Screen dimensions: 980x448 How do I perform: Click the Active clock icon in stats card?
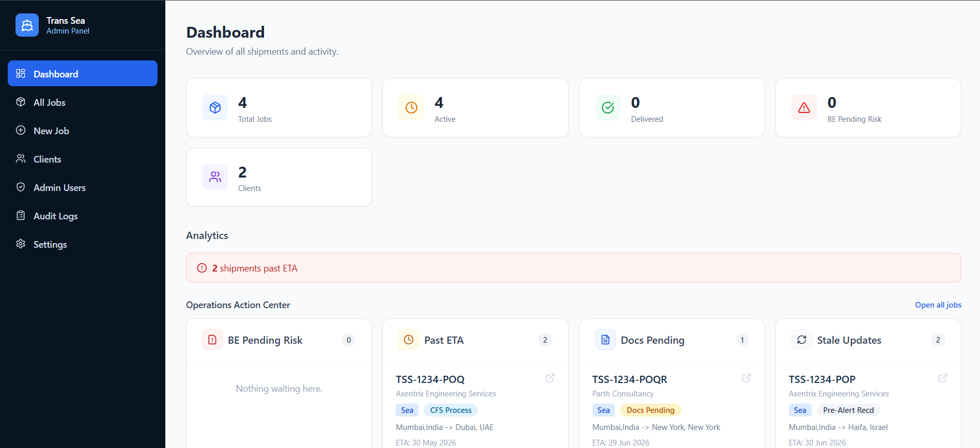coord(411,107)
